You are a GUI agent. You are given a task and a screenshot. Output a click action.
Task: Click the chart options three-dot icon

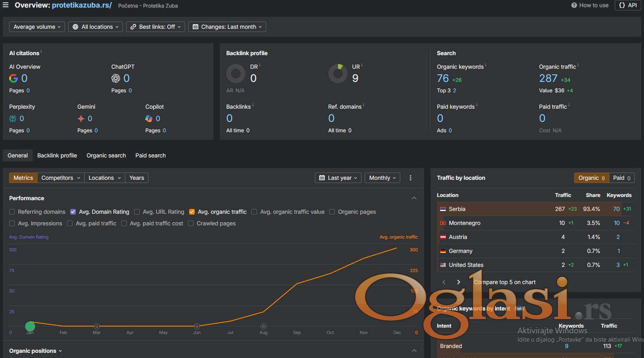(411, 178)
